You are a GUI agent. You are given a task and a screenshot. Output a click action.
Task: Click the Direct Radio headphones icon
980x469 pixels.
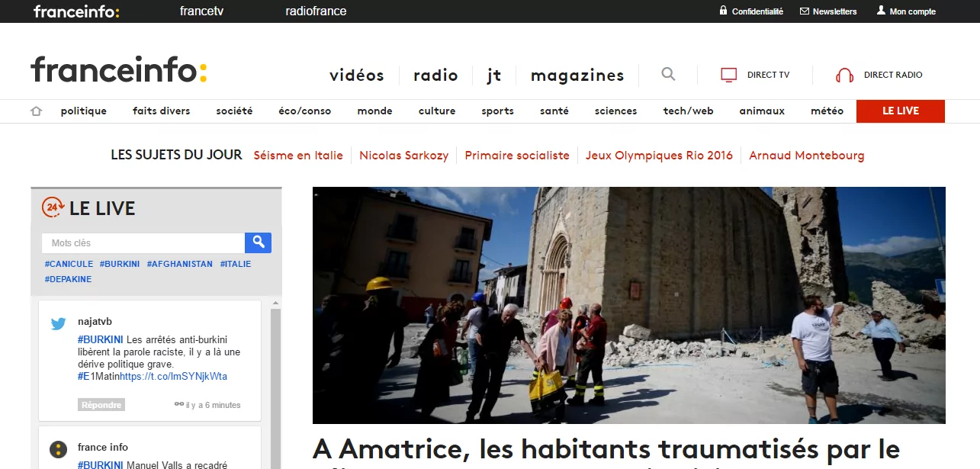[844, 75]
